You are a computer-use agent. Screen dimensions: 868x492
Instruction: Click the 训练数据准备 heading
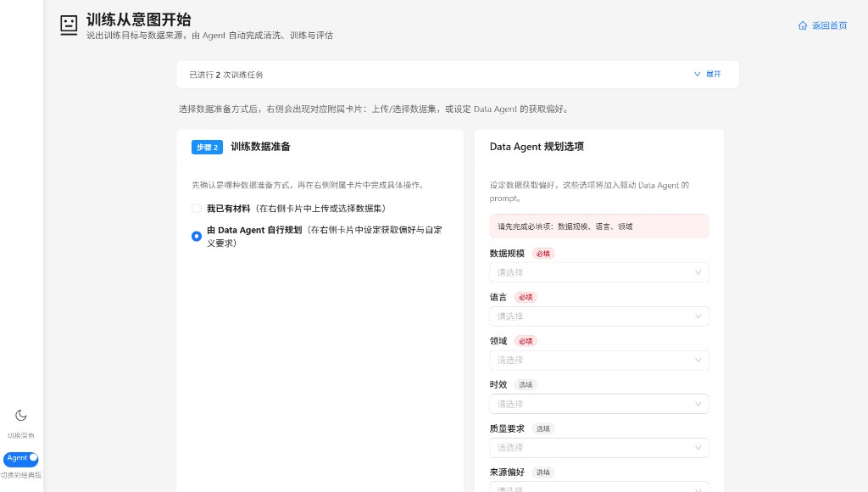tap(260, 146)
